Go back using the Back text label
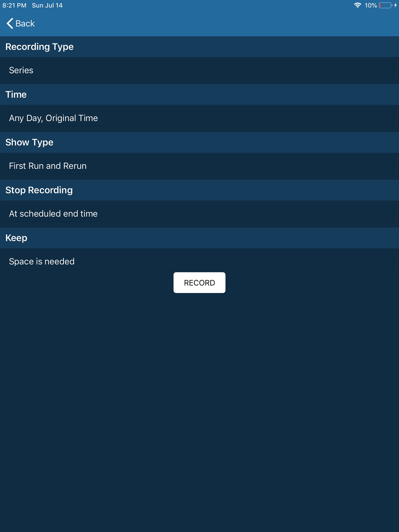Image resolution: width=399 pixels, height=532 pixels. (x=25, y=24)
